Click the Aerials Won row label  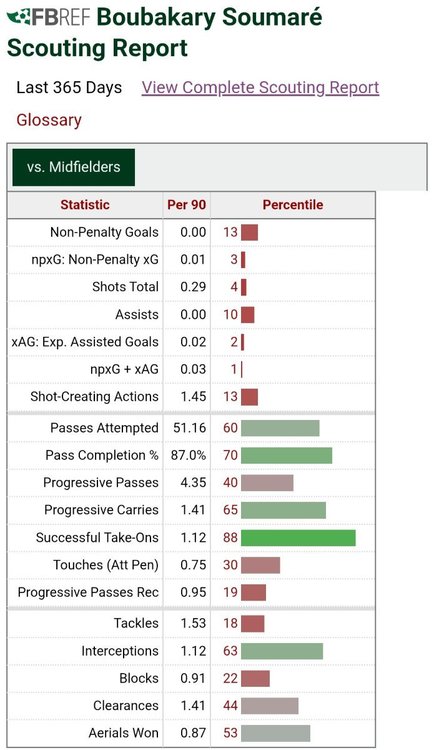[x=123, y=733]
